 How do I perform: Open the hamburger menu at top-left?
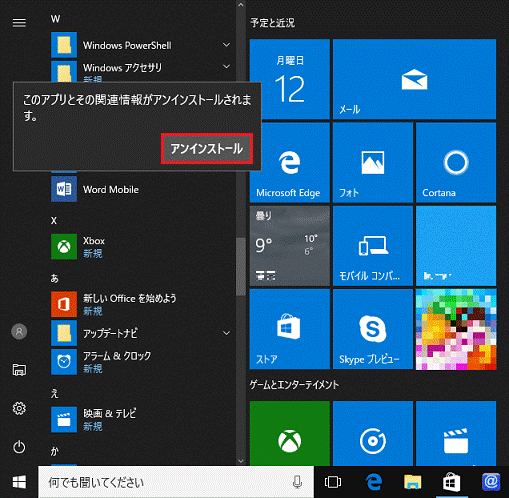19,23
